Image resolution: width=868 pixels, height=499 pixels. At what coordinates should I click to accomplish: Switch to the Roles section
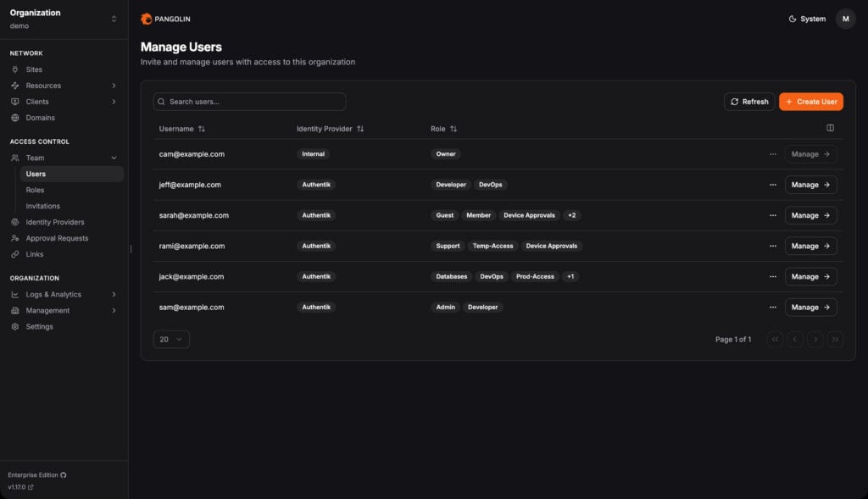point(35,190)
